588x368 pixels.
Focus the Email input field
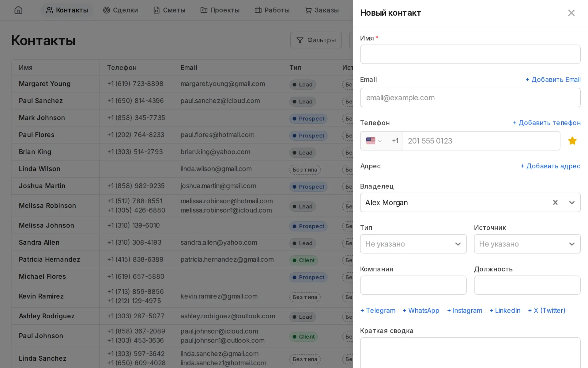point(470,98)
